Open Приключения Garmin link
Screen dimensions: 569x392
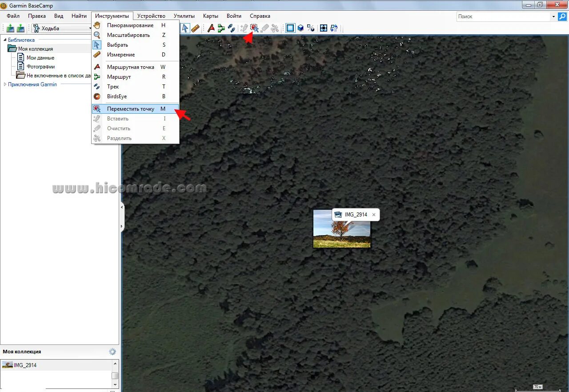point(32,84)
